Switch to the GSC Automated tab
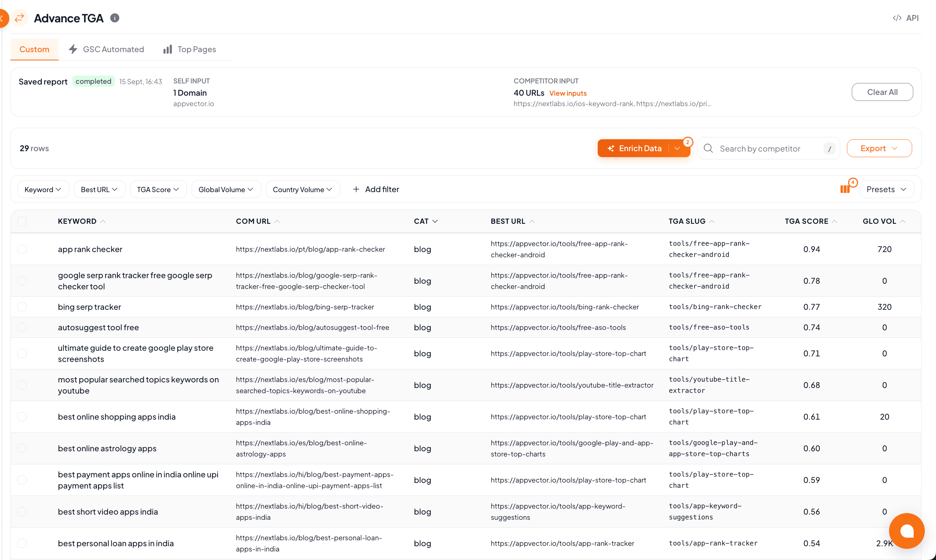The image size is (936, 560). coord(107,49)
